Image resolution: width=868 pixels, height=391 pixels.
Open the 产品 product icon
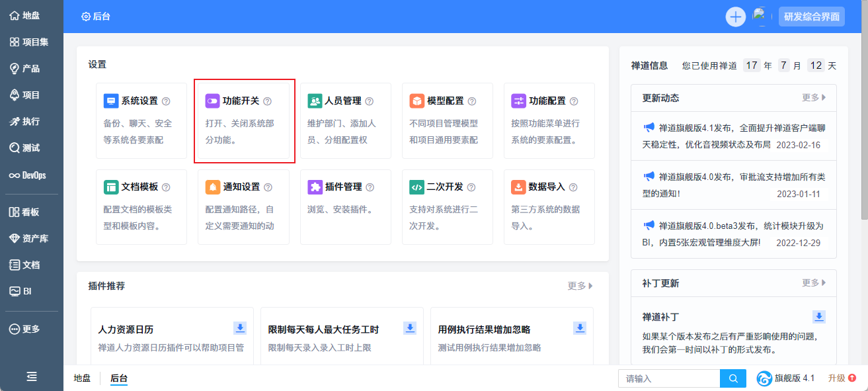(14, 69)
